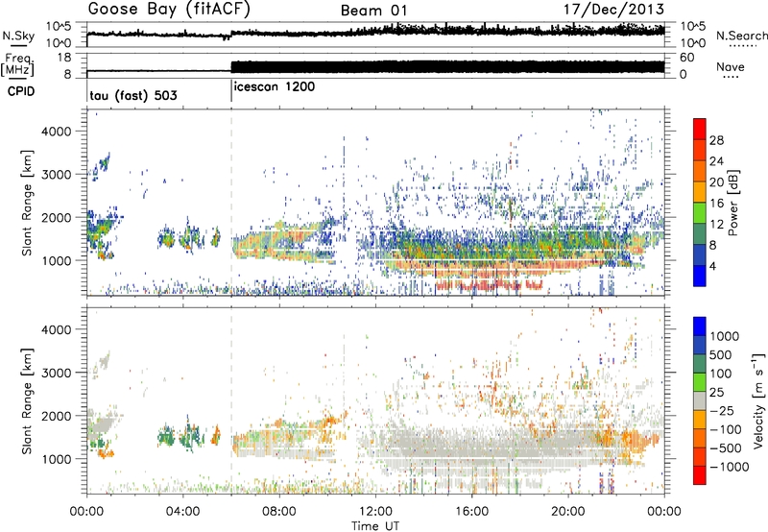The image size is (768, 532).
Task: Click the grey -25 to 25 velocity swatch
Action: [700, 400]
